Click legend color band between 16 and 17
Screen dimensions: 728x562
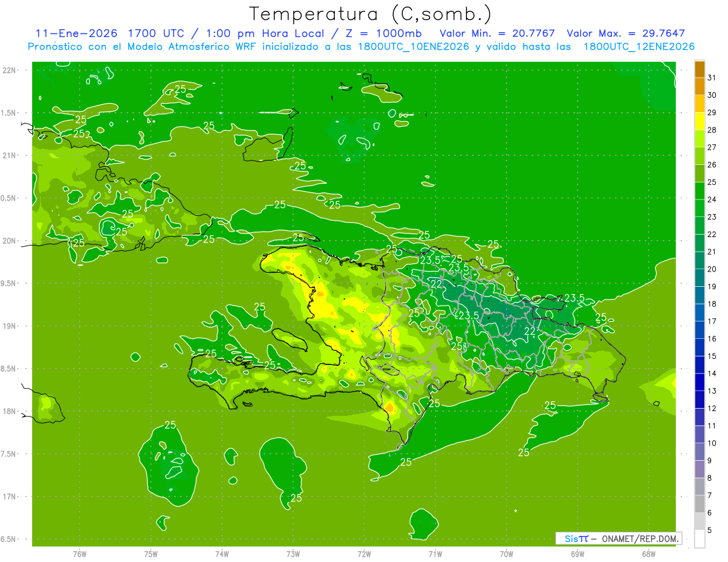[x=699, y=330]
